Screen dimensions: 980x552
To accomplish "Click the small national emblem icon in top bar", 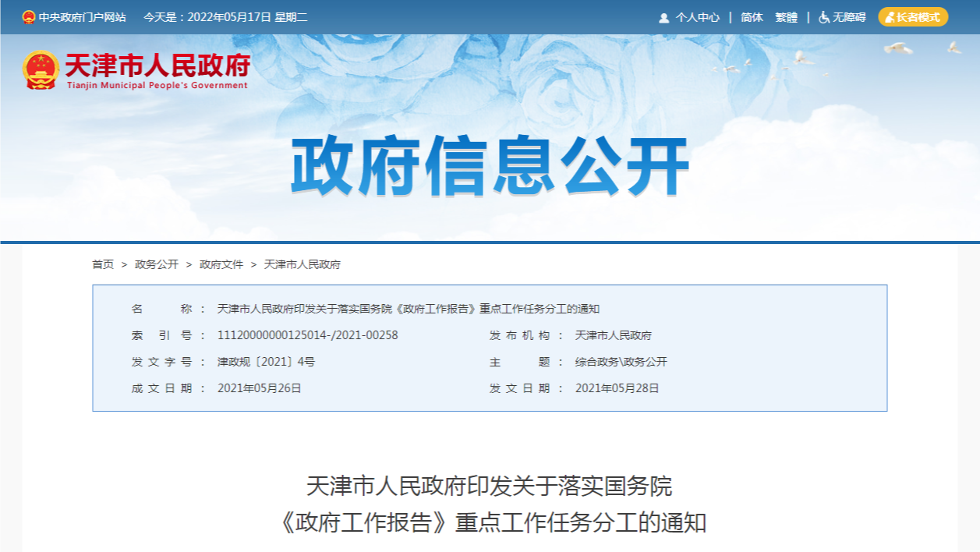I will point(29,16).
